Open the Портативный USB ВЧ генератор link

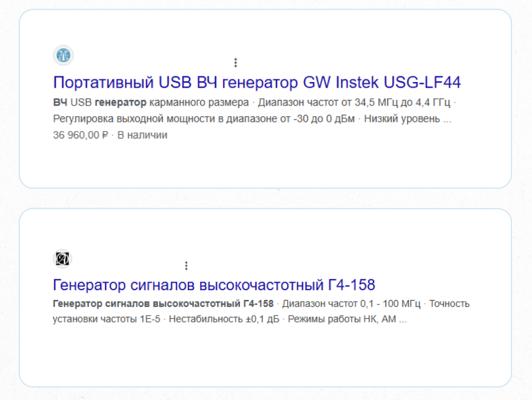(x=257, y=83)
